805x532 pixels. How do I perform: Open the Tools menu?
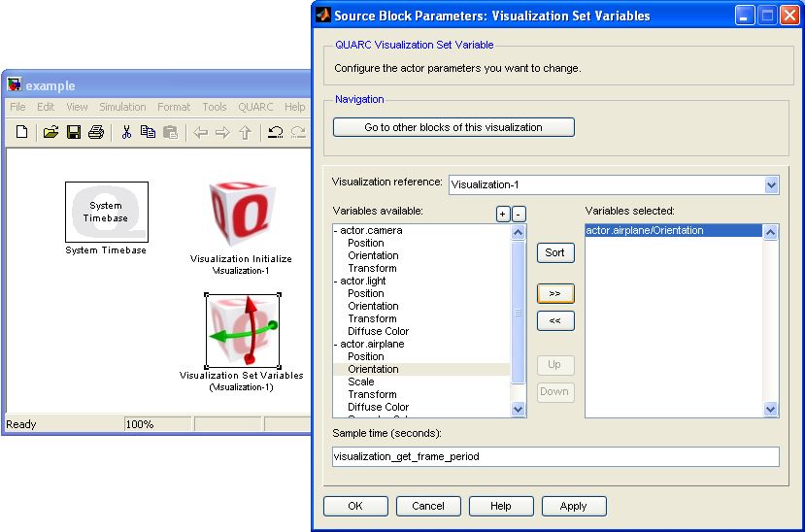tap(214, 107)
